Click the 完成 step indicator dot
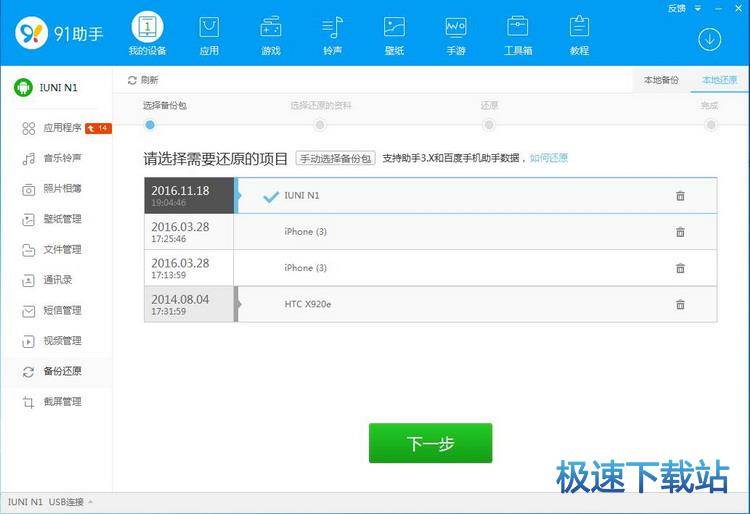The width and height of the screenshot is (750, 514). click(711, 125)
